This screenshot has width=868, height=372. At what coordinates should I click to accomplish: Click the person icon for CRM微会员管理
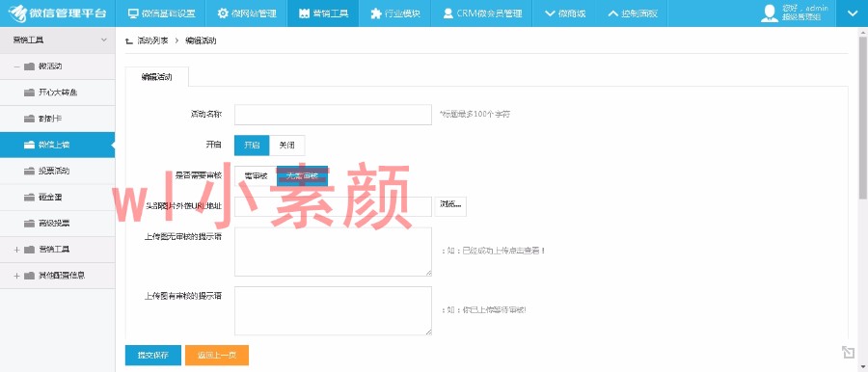pos(448,13)
